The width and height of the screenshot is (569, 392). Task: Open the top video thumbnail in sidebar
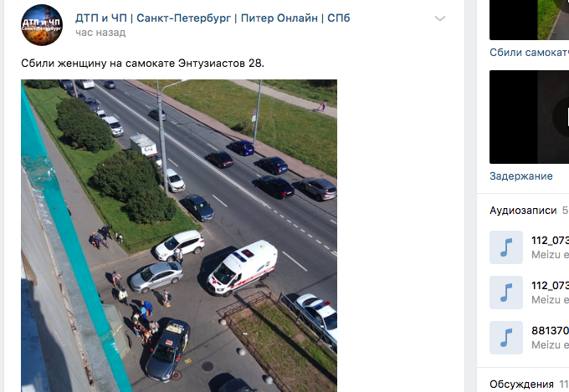pos(529,20)
